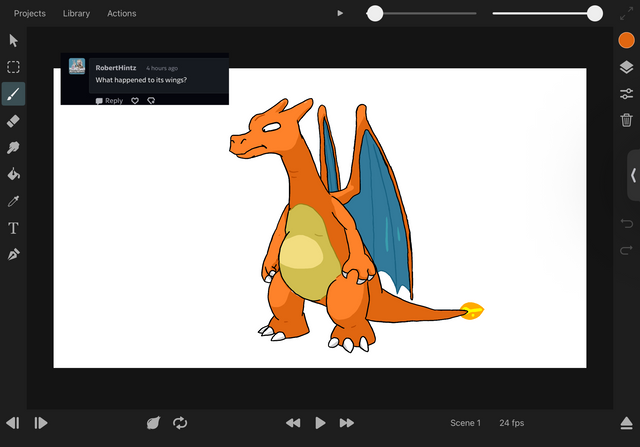Activate the eyedropper color picker

coord(14,201)
